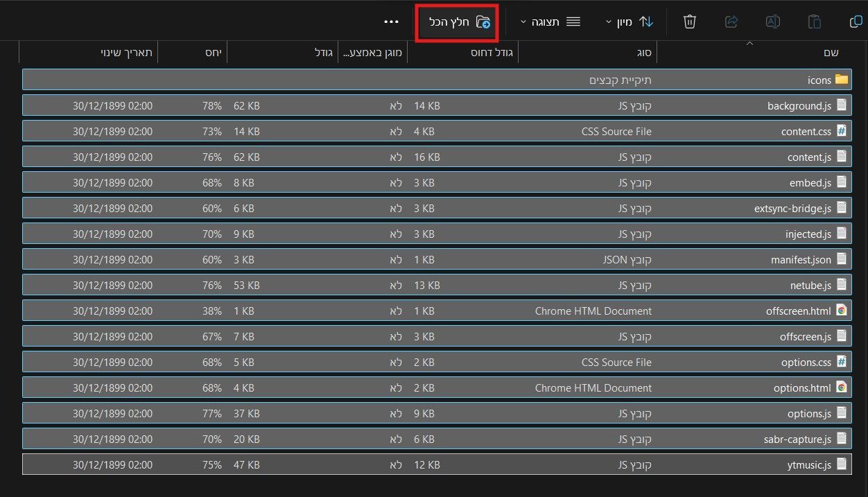Click the תיקיית קבצים type of icons folder

click(620, 80)
